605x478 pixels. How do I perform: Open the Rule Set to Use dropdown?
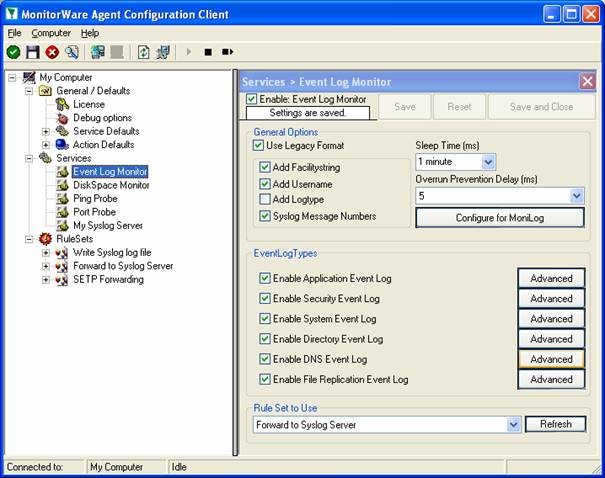[513, 424]
